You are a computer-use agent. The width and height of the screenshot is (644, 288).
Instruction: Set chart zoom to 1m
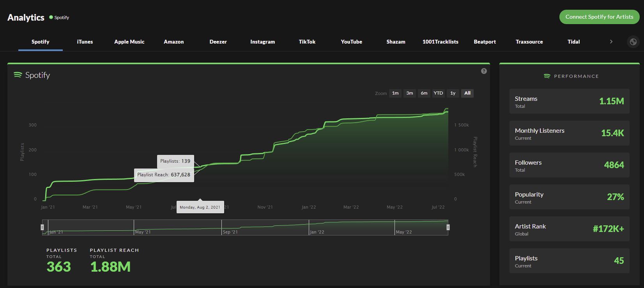click(x=395, y=93)
